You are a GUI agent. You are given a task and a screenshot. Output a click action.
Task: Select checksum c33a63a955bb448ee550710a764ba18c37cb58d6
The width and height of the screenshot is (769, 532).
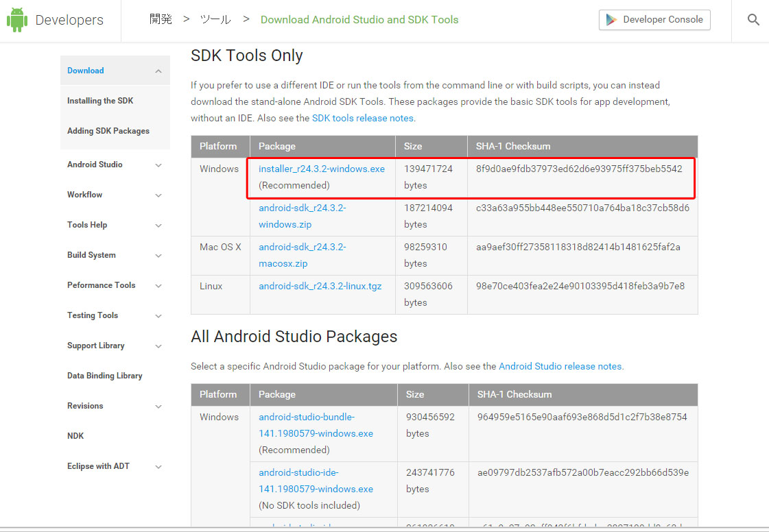coord(582,208)
